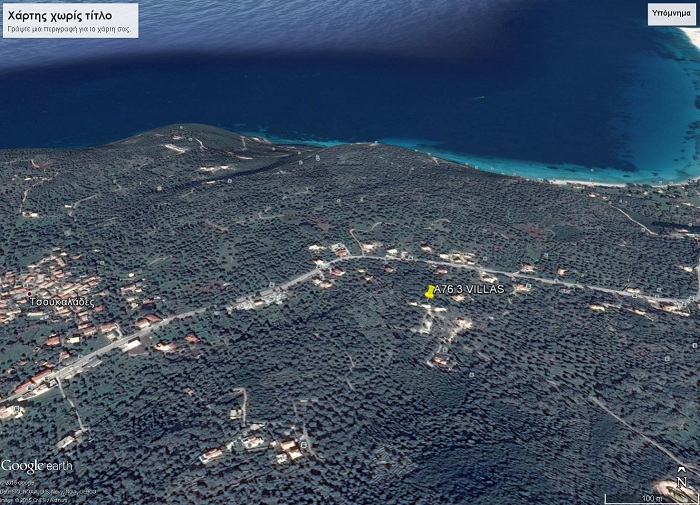Click the map description placeholder text
The width and height of the screenshot is (700, 505).
[x=69, y=30]
